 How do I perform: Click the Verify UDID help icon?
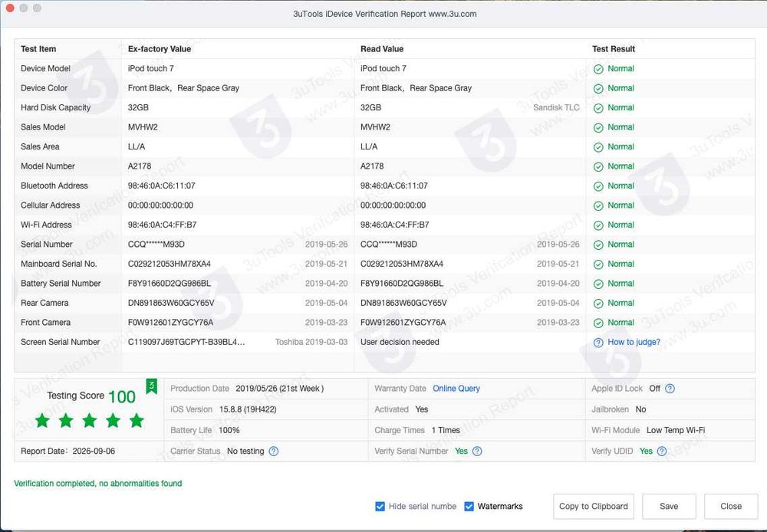[662, 452]
